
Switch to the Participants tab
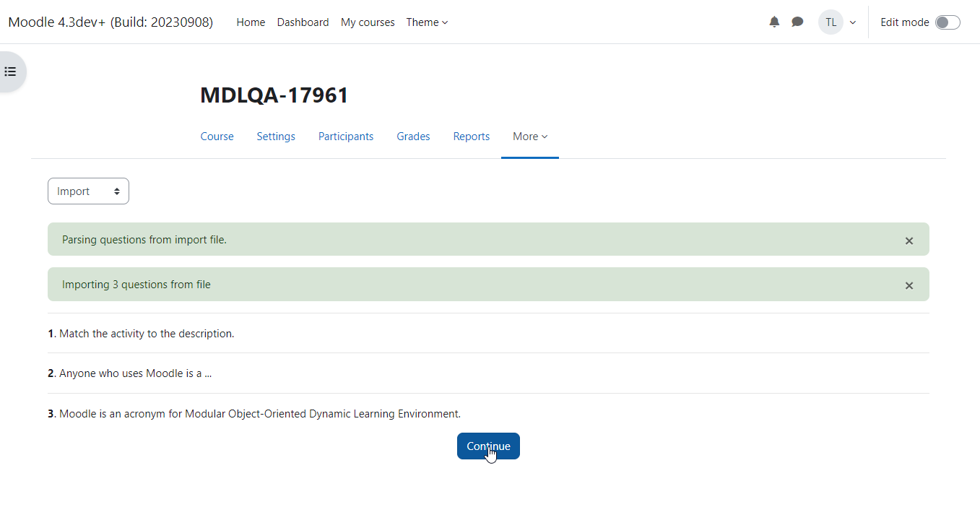tap(346, 137)
